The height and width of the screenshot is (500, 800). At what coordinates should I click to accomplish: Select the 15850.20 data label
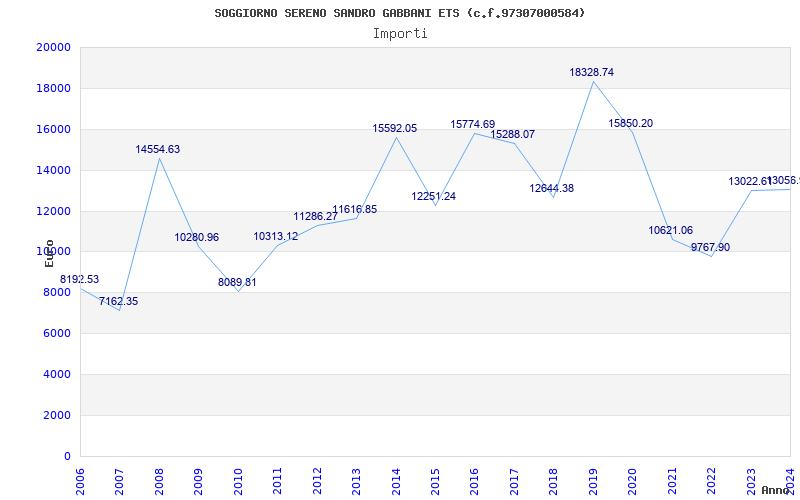(630, 124)
